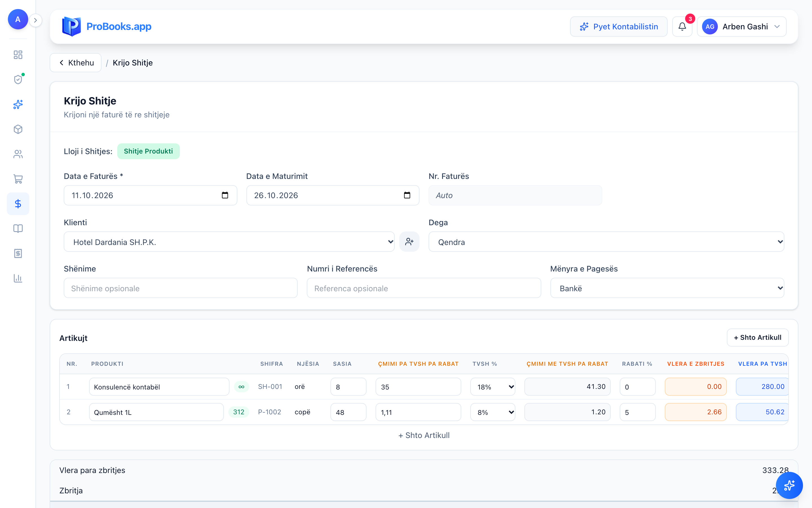Click the infinity stock badge on row 1
812x508 pixels.
tap(241, 387)
